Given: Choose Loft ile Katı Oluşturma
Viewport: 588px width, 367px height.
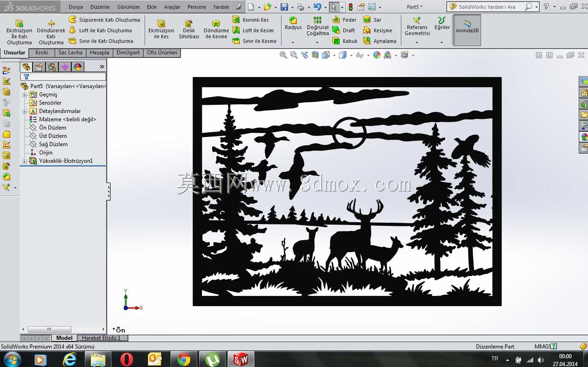Looking at the screenshot, I should click(100, 30).
